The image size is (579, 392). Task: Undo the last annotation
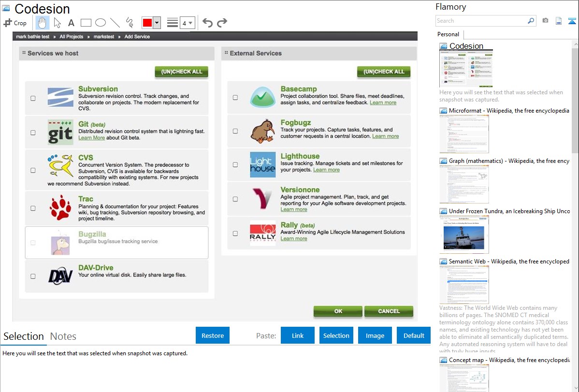pyautogui.click(x=207, y=23)
